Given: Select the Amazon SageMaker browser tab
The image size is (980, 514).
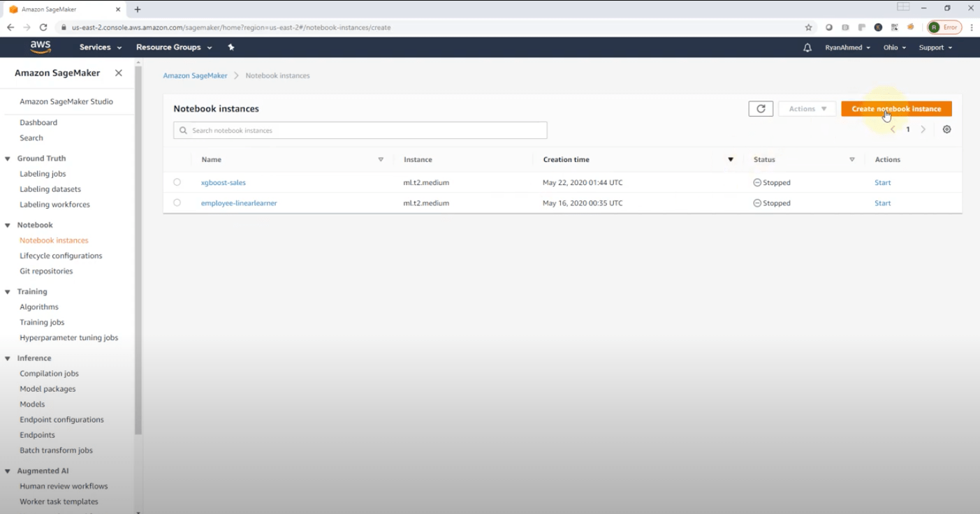Looking at the screenshot, I should 64,9.
